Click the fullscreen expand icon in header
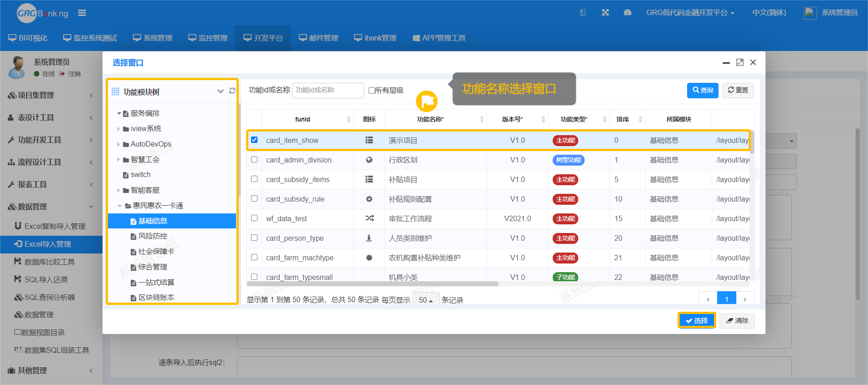868x385 pixels. tap(605, 13)
